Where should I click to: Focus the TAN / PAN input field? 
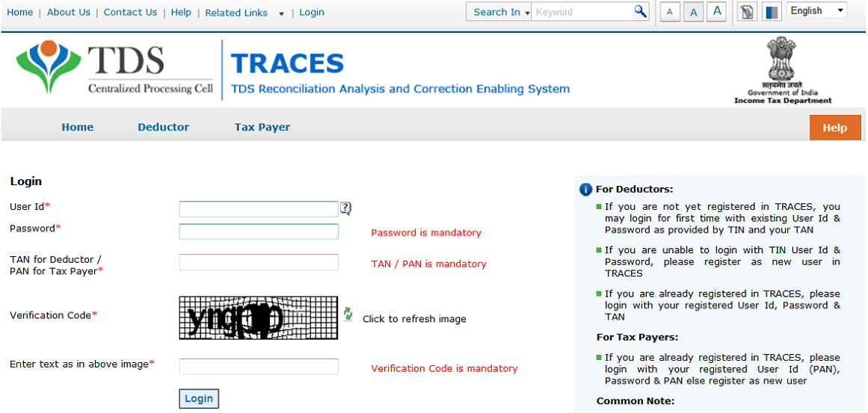click(x=259, y=262)
